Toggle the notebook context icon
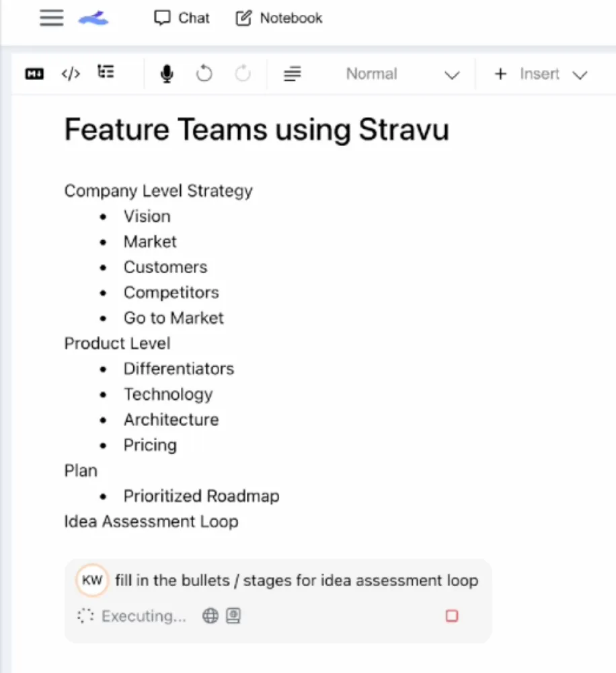Viewport: 616px width, 673px height. point(233,616)
